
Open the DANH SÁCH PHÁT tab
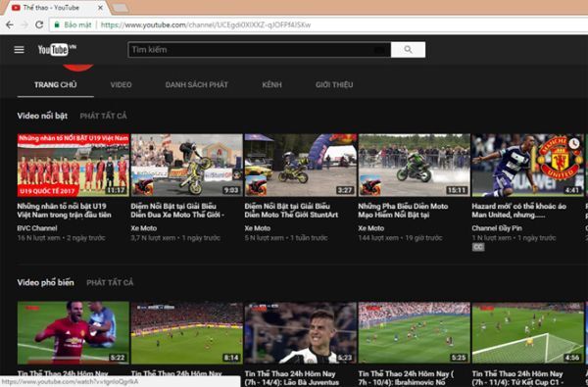coord(197,85)
